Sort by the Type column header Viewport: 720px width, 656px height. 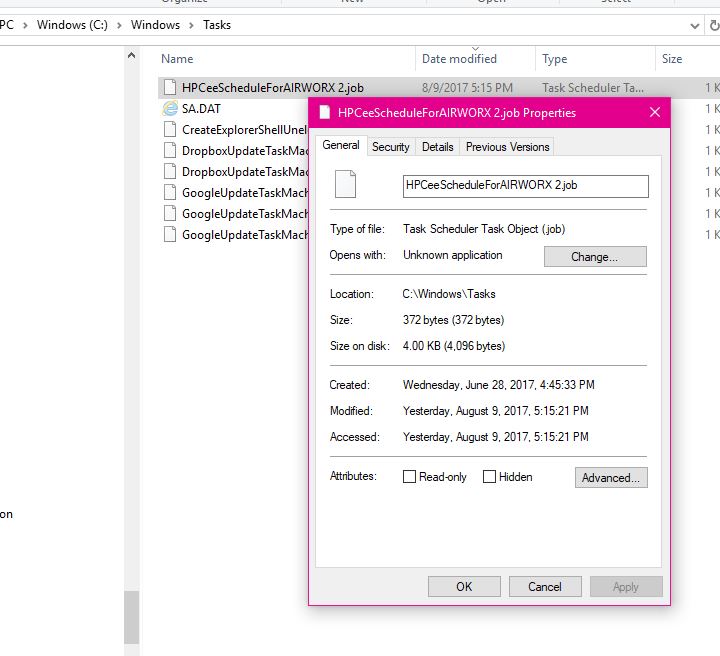point(554,59)
